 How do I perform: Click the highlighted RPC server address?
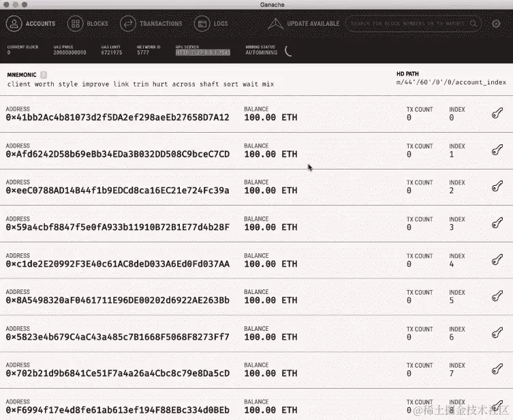coord(203,52)
